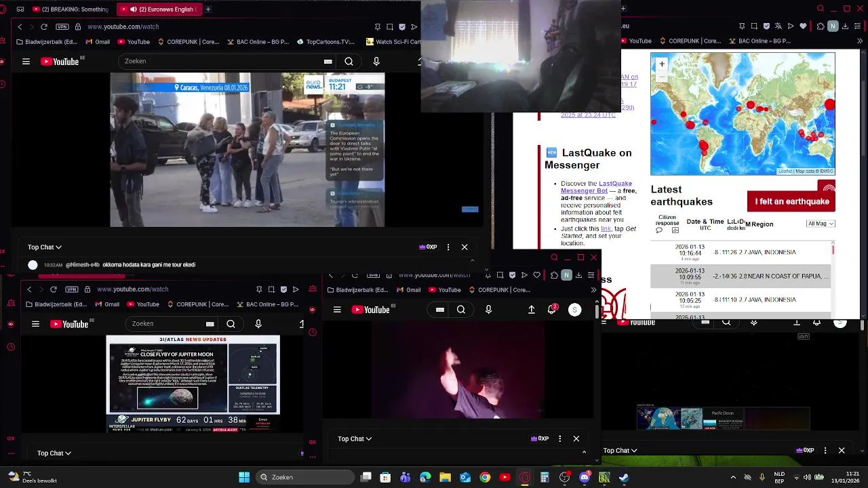Close live chat under dancing video
The height and width of the screenshot is (488, 868).
(576, 439)
